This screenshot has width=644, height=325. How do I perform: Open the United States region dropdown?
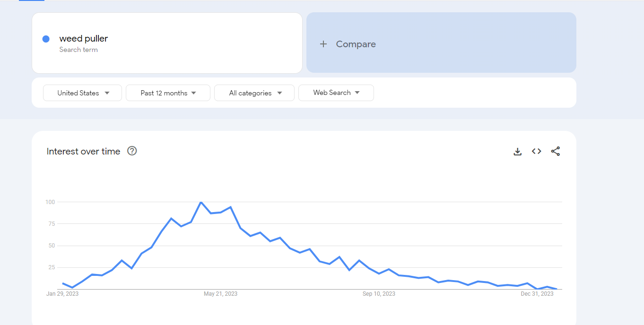(x=83, y=93)
